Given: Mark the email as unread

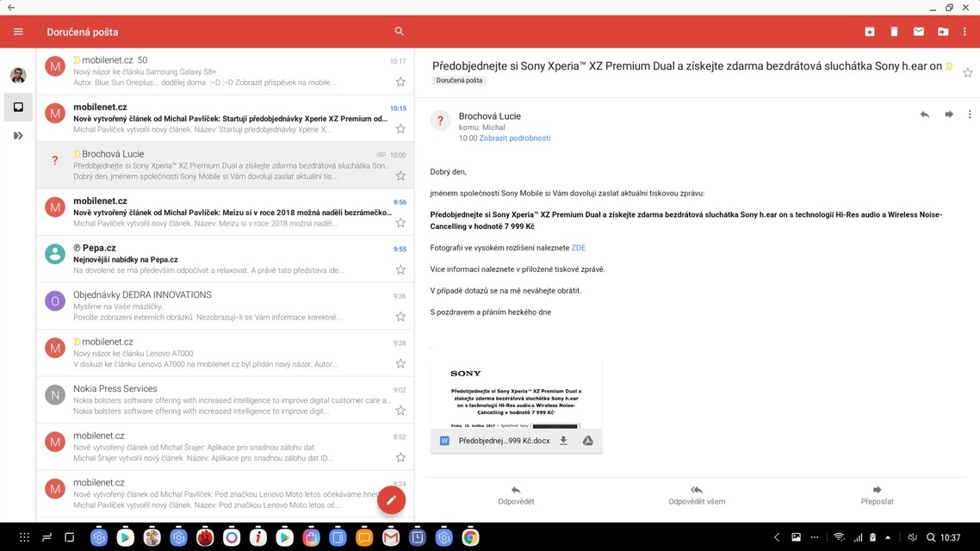Looking at the screenshot, I should 919,32.
